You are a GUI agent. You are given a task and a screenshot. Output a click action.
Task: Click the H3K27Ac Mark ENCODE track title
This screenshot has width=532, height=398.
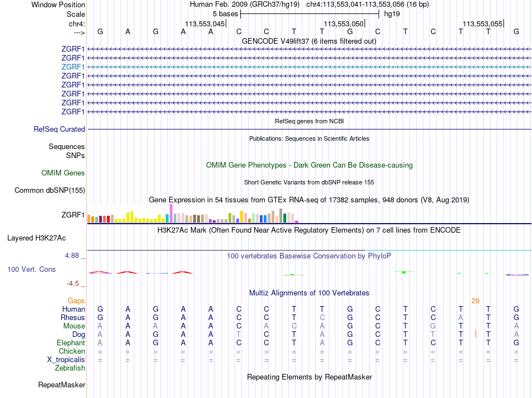pos(309,230)
